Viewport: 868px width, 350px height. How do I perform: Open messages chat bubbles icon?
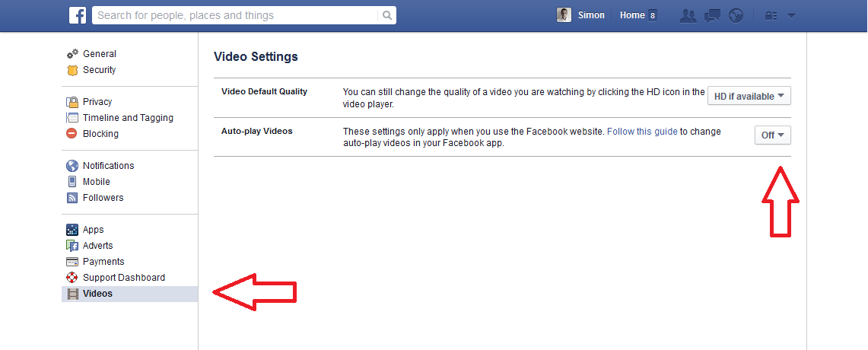[x=712, y=15]
